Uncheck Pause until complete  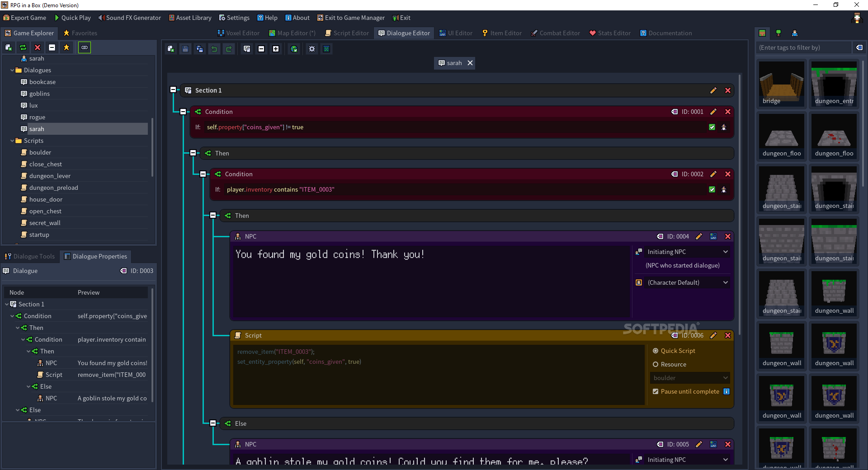(656, 391)
